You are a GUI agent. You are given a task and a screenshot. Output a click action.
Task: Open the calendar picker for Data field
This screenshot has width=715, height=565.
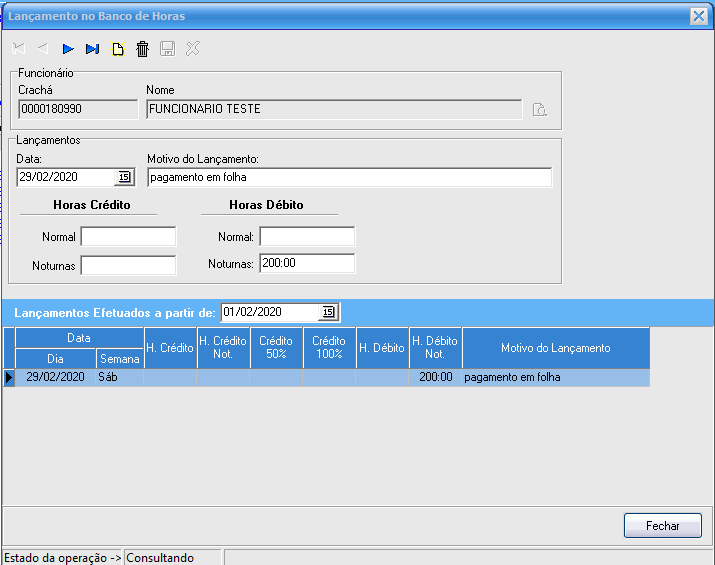[124, 177]
